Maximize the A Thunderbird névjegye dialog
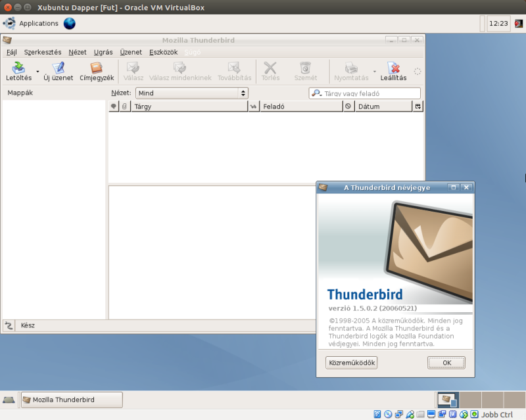This screenshot has height=420, width=526. click(x=454, y=187)
